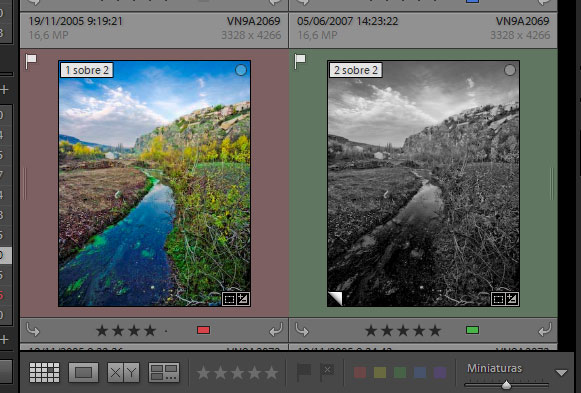The height and width of the screenshot is (393, 581).
Task: Apply yellow label from toolbar
Action: pyautogui.click(x=380, y=372)
